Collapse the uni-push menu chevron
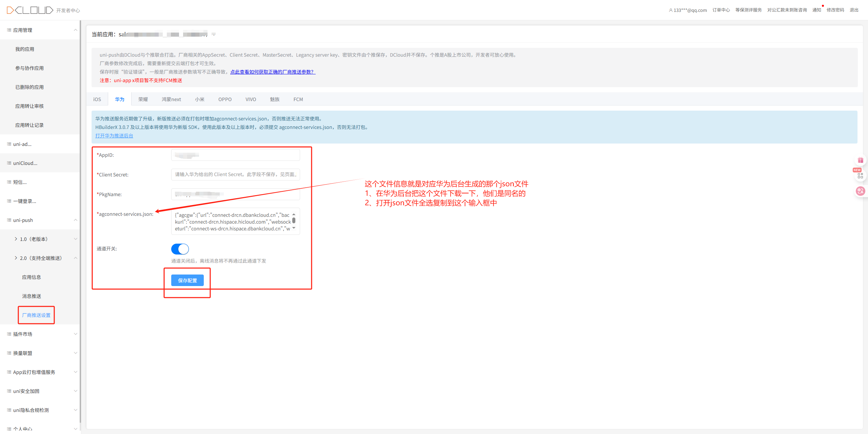 pyautogui.click(x=75, y=220)
